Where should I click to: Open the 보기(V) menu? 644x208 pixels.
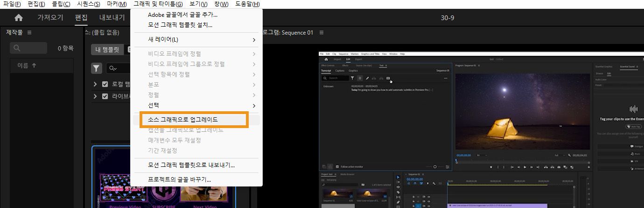click(198, 4)
